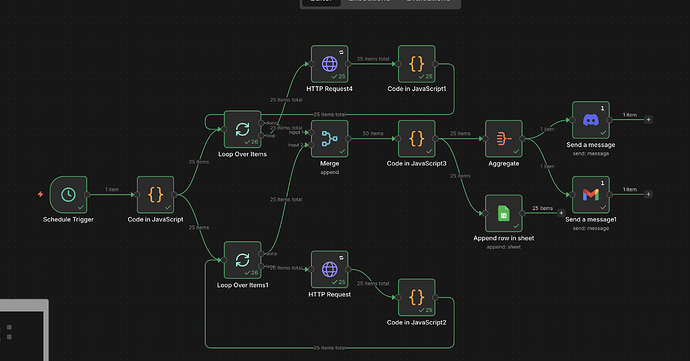
Task: Click the Append row in sheet label
Action: pos(504,238)
